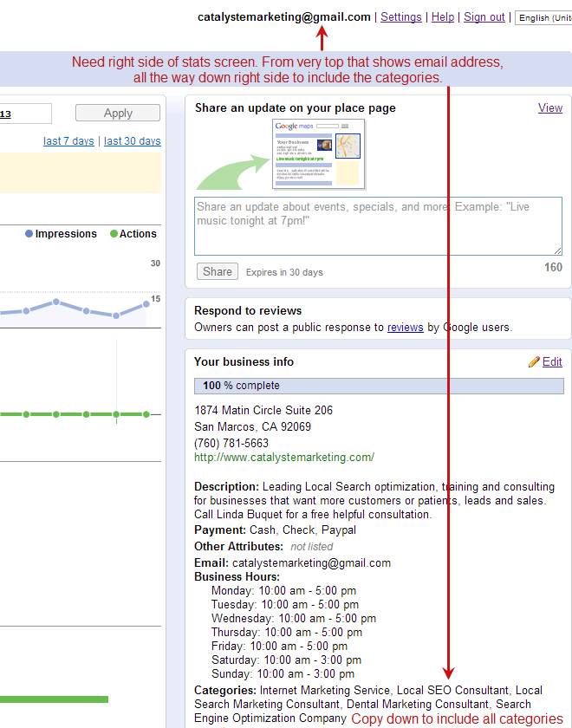Open the English language dropdown
This screenshot has height=728, width=572.
(x=543, y=17)
